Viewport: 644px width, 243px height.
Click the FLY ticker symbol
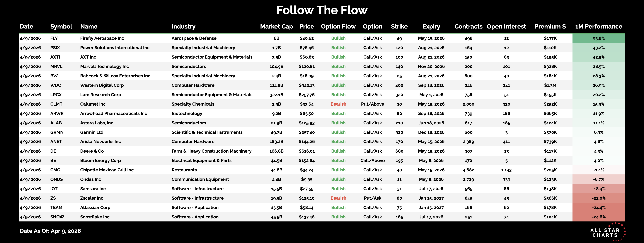[x=54, y=38]
